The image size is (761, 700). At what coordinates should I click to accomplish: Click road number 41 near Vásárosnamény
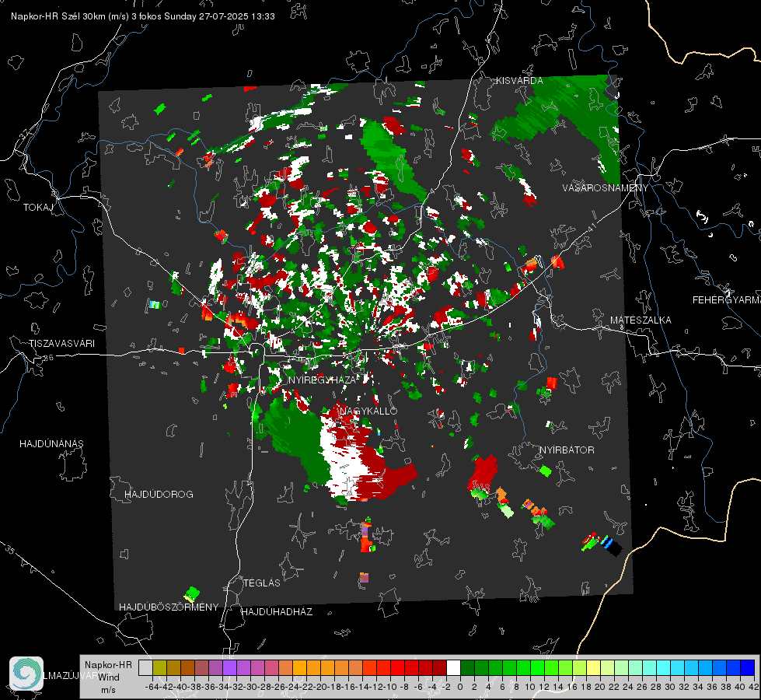[x=591, y=226]
